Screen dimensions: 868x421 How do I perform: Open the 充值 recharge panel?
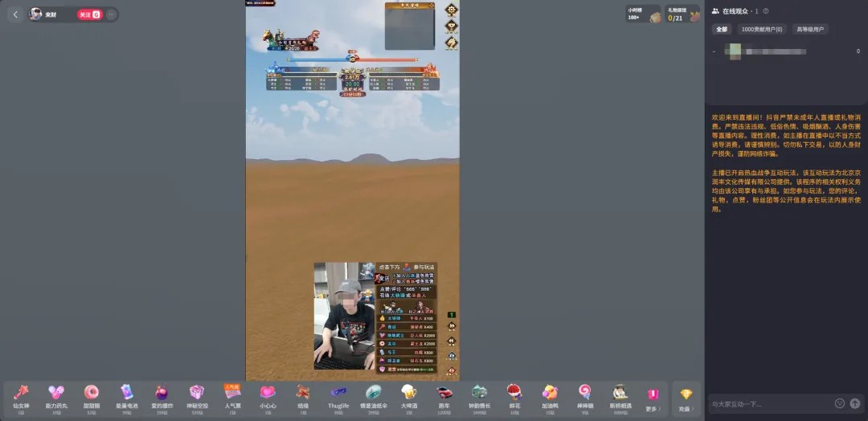686,397
